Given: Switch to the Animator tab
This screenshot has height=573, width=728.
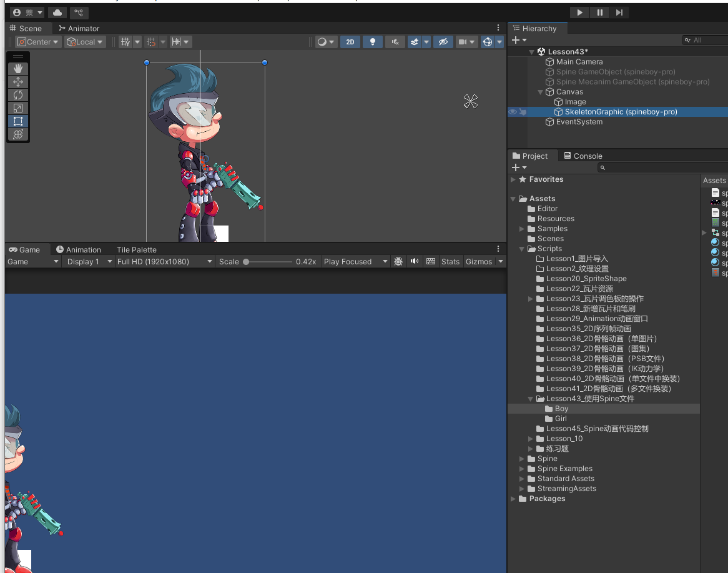Looking at the screenshot, I should click(79, 28).
